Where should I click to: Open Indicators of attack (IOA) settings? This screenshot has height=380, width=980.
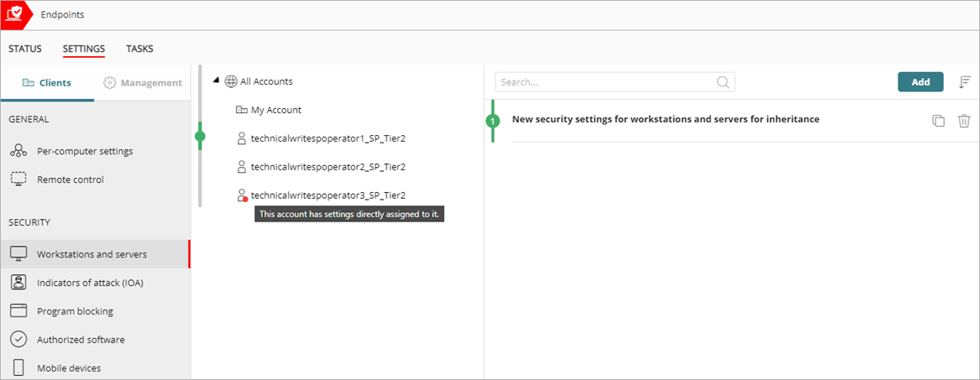tap(90, 283)
